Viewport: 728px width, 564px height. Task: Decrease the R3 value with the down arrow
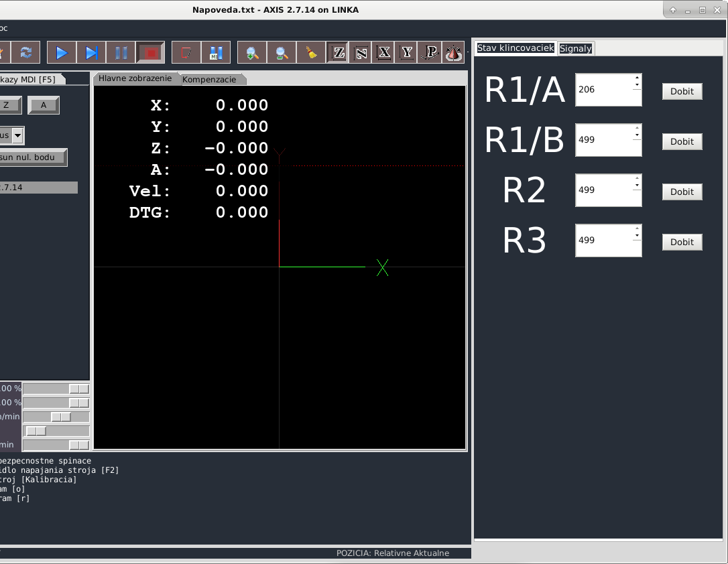[637, 236]
